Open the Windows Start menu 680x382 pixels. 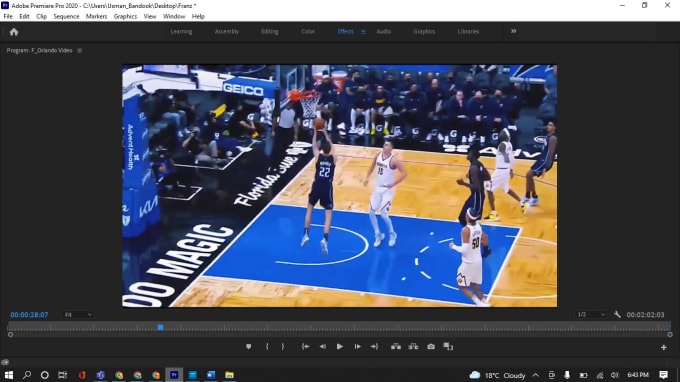9,375
